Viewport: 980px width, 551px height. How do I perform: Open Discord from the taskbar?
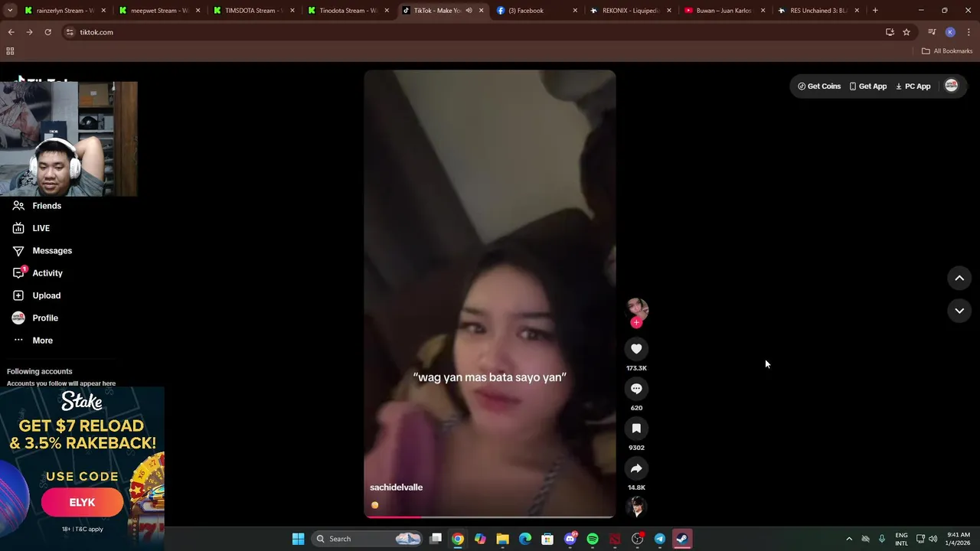point(570,539)
